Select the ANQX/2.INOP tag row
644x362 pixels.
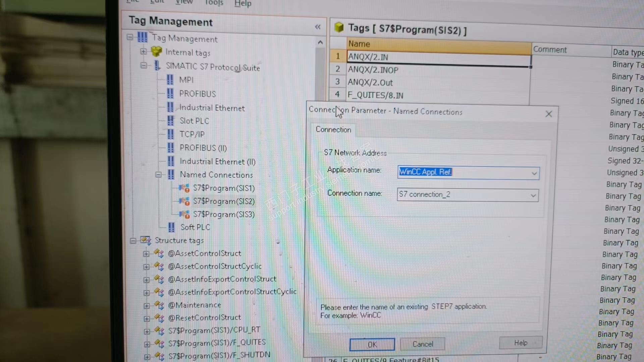(373, 70)
